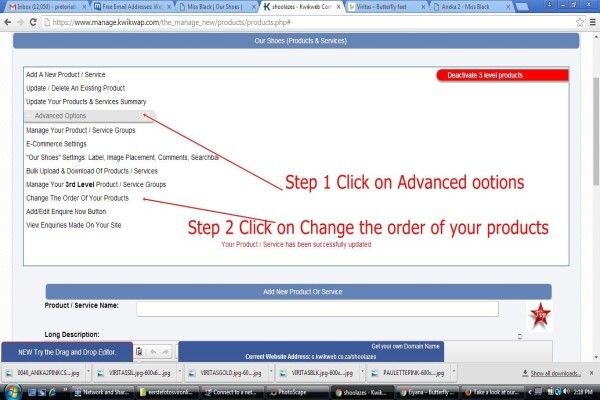
Task: Open Add/Edit Enquire Now Button
Action: tap(66, 212)
